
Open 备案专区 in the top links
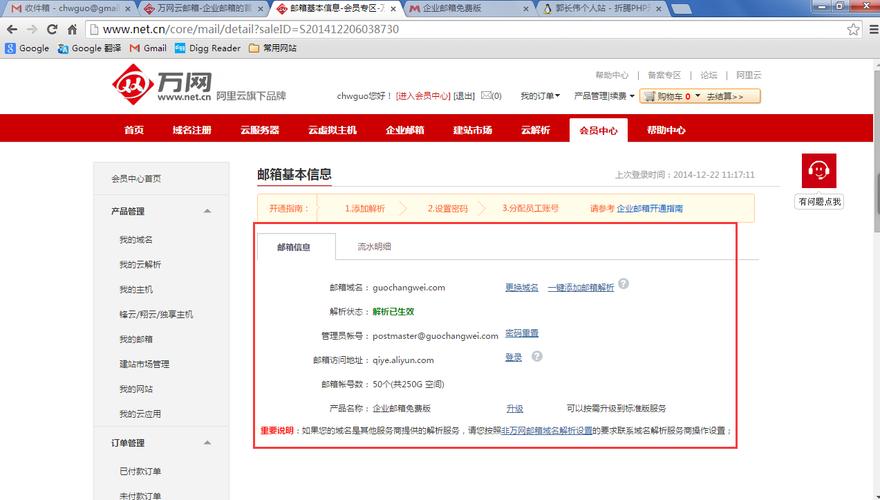[664, 75]
